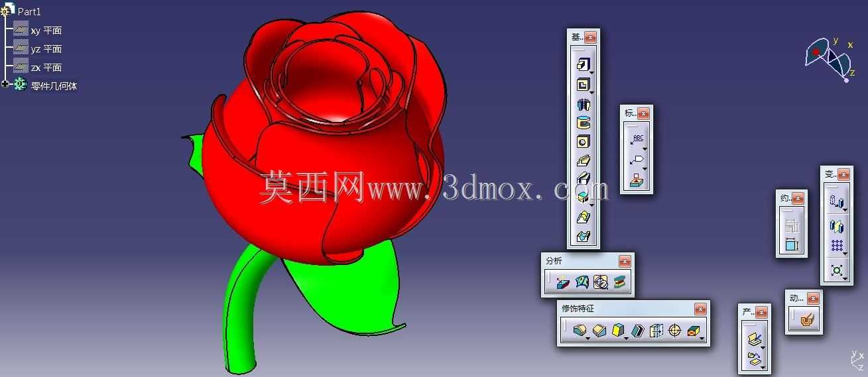Open Constraints Defined in Dialog Box tool
868x377 pixels.
click(792, 225)
